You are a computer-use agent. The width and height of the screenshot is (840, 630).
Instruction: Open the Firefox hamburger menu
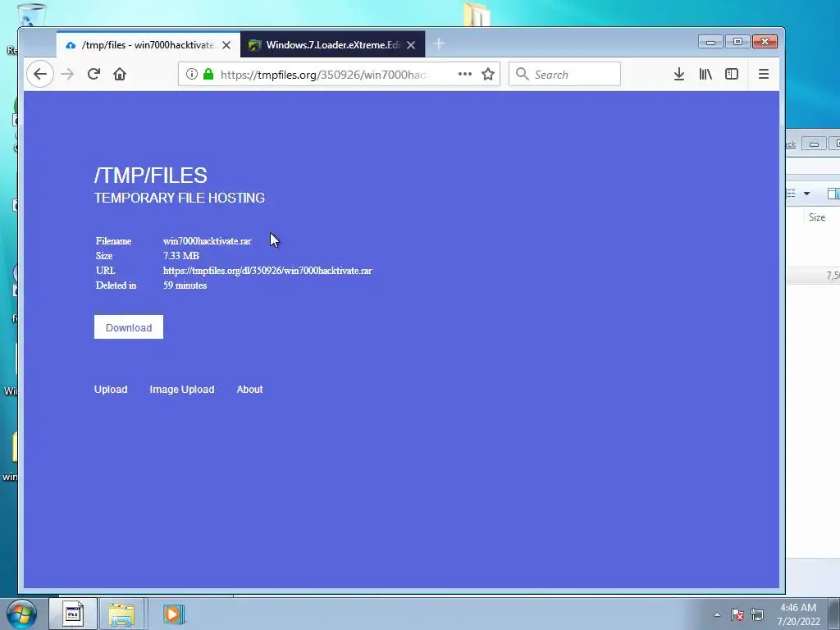click(764, 74)
